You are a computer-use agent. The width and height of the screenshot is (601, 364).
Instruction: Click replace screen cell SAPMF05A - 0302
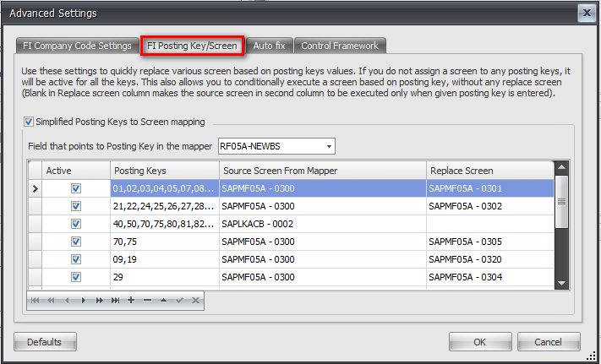pos(490,206)
